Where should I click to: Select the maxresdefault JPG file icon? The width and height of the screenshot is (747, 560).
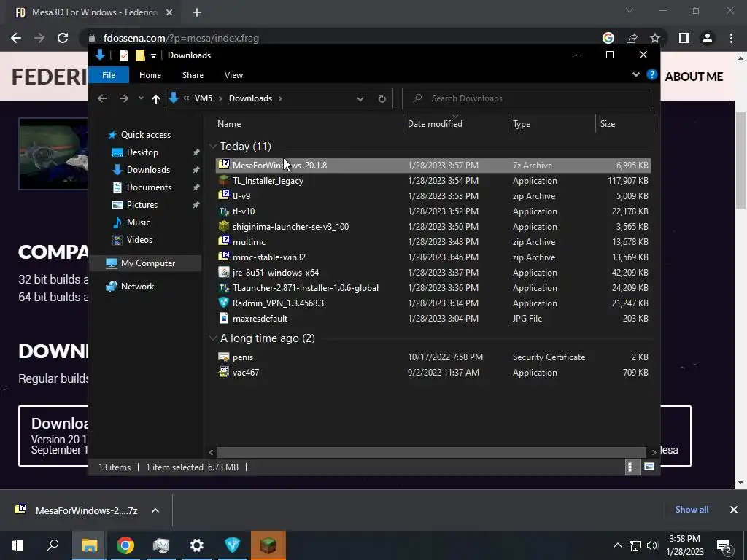[224, 318]
